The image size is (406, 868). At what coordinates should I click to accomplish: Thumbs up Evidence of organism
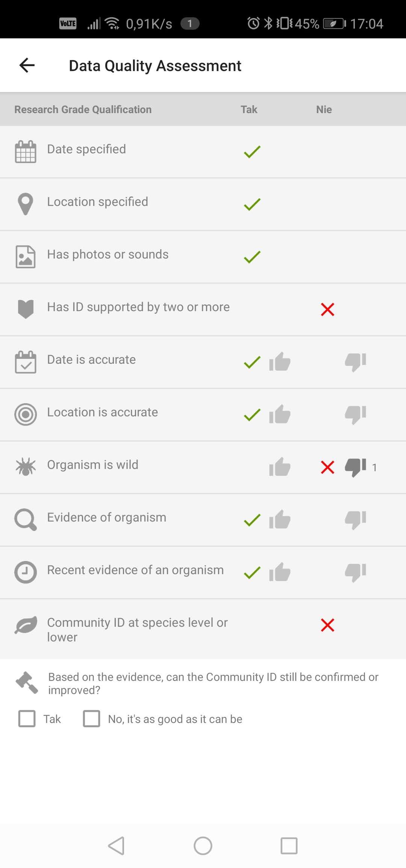pyautogui.click(x=280, y=519)
